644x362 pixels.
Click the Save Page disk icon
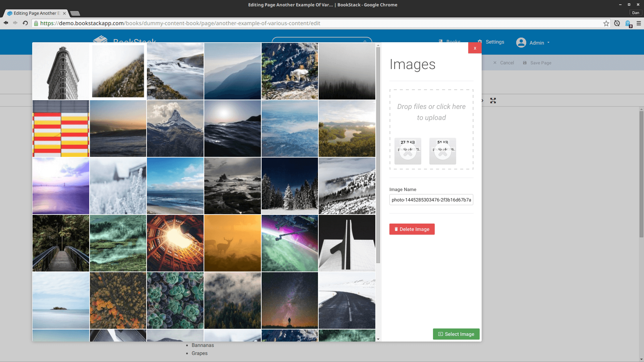coord(525,63)
